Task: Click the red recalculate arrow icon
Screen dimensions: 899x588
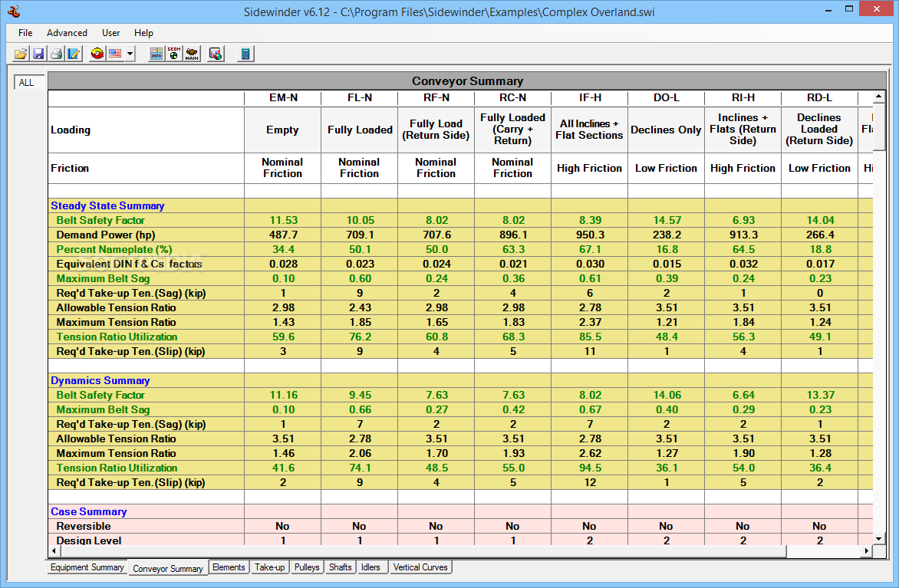Action: click(x=97, y=54)
